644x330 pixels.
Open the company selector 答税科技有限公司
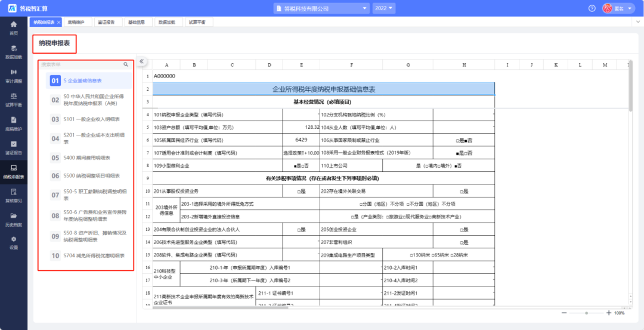click(x=321, y=8)
